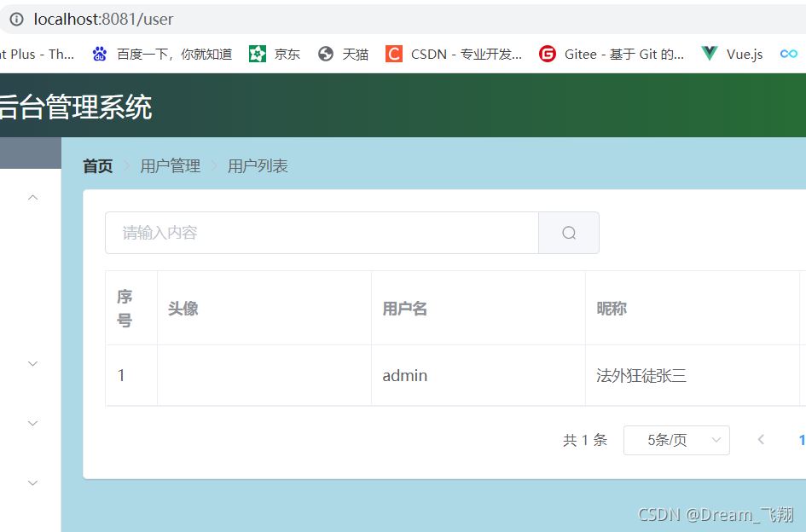Collapse the expanded sidebar menu chevron

coord(33,198)
